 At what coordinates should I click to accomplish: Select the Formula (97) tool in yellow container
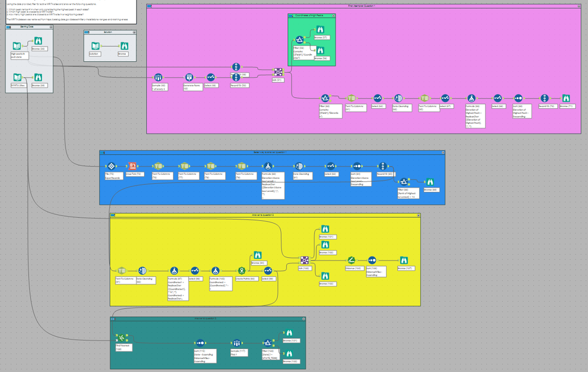tap(174, 270)
